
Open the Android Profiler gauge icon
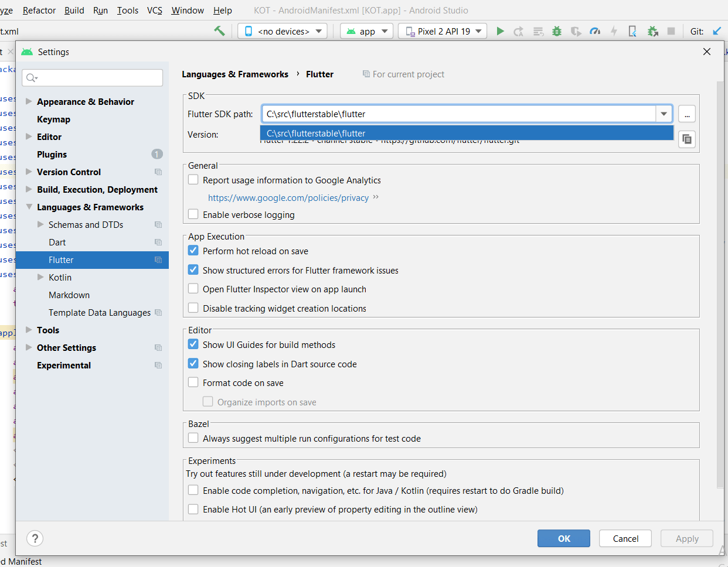point(595,31)
